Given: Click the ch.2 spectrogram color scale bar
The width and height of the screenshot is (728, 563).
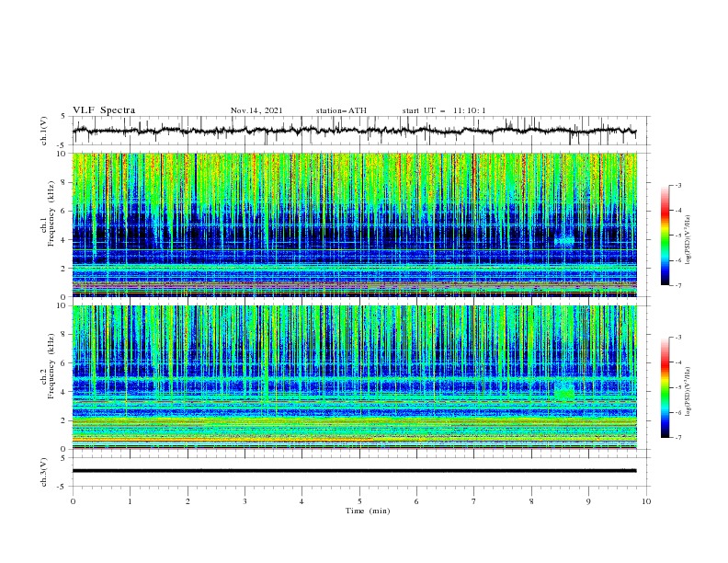Looking at the screenshot, I should pos(665,387).
